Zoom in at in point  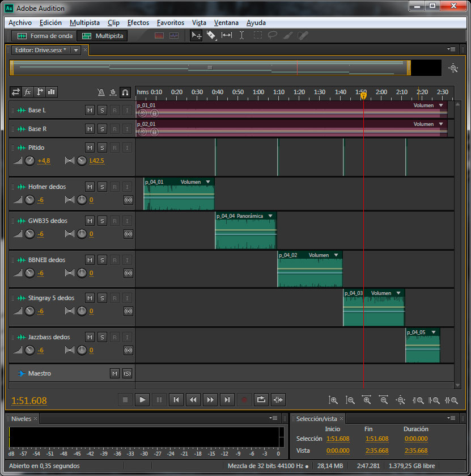pos(418,400)
